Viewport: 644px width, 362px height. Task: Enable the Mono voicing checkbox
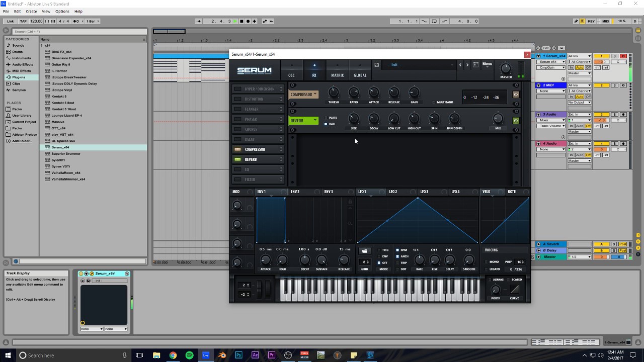click(486, 262)
